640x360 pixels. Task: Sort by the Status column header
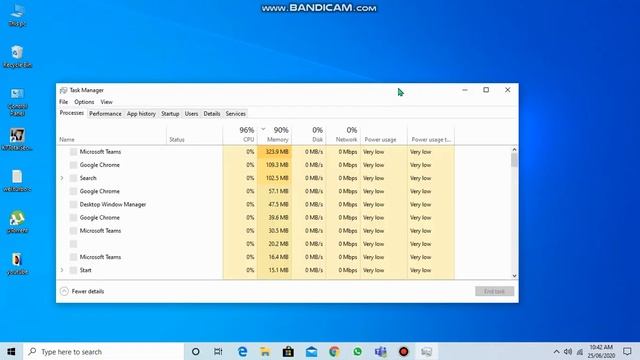tap(195, 134)
